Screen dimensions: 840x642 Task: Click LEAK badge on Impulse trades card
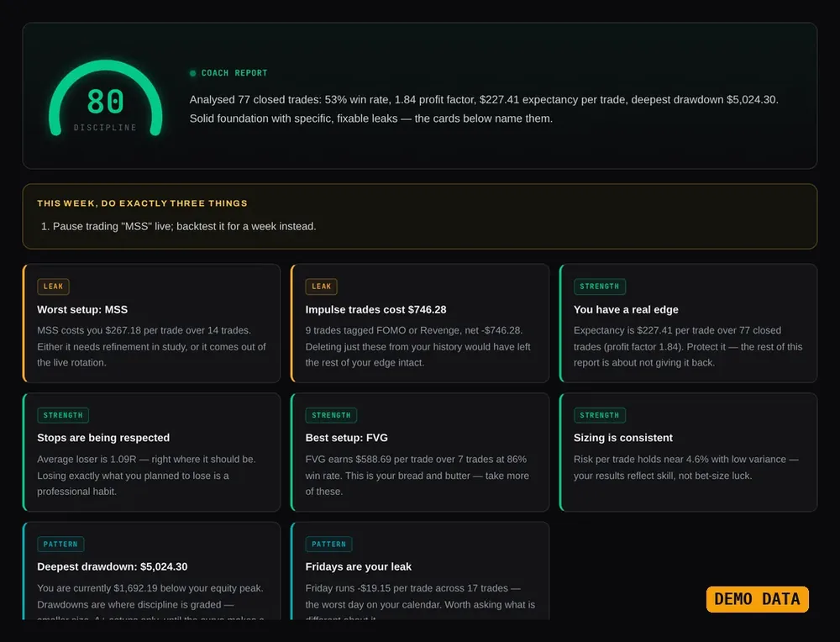(x=322, y=287)
